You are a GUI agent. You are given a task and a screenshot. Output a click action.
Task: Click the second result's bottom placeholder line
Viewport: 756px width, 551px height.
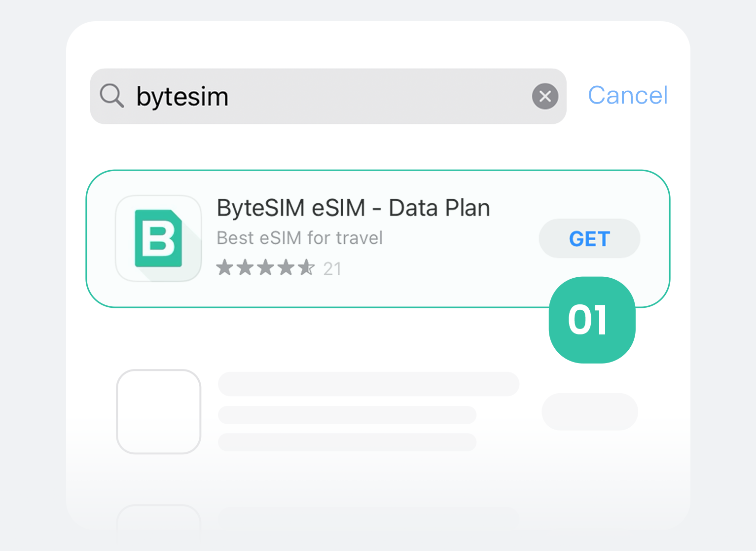(347, 442)
